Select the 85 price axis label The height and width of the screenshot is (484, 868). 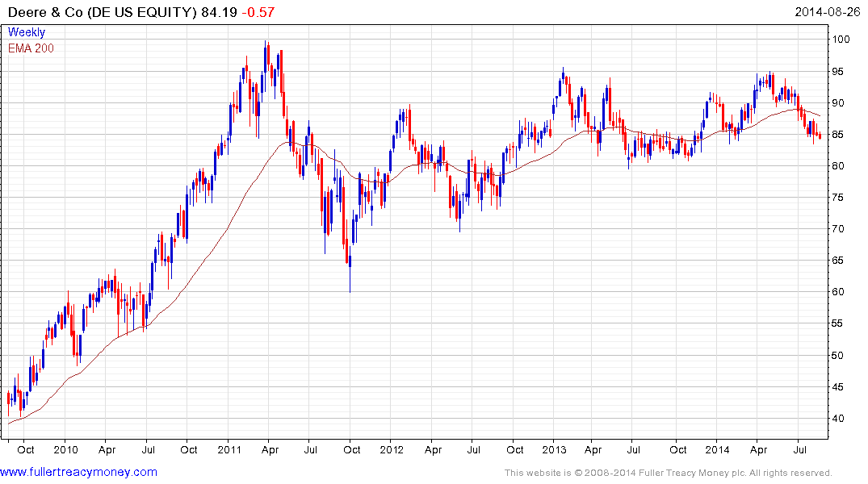pyautogui.click(x=838, y=135)
